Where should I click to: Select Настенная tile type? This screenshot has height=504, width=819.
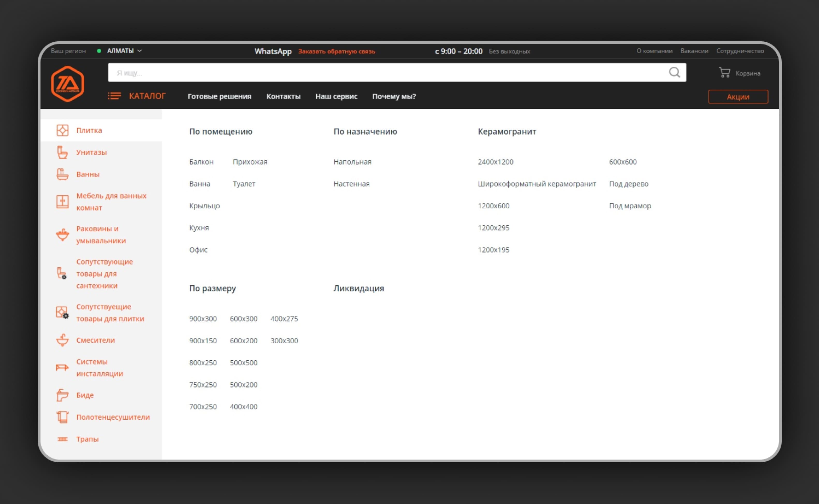click(352, 184)
